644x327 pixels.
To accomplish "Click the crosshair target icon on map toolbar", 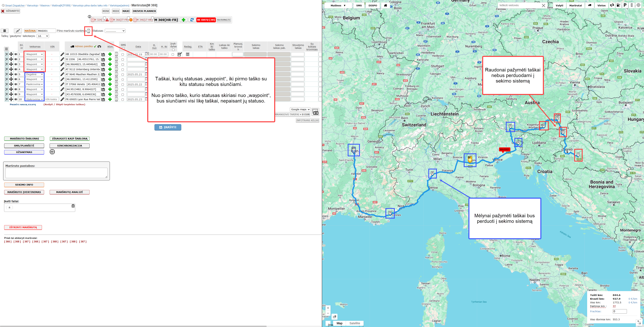I will click(x=638, y=5).
